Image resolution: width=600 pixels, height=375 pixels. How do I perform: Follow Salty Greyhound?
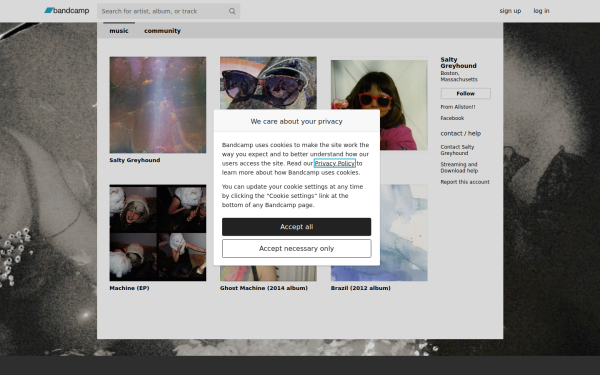(465, 93)
